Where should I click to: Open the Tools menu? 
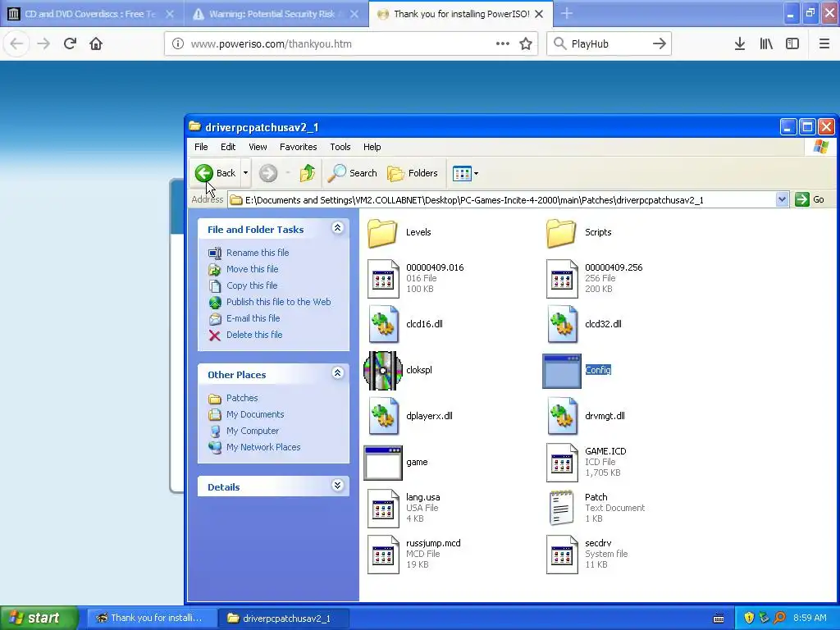click(x=340, y=147)
